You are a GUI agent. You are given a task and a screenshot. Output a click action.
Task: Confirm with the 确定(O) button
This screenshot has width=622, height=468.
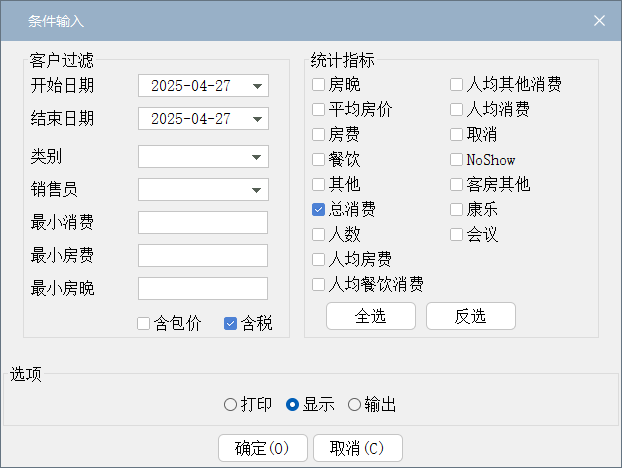[263, 448]
